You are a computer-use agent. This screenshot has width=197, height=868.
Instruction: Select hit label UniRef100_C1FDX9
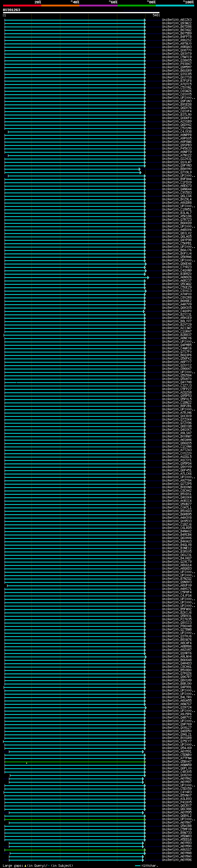pyautogui.click(x=177, y=183)
